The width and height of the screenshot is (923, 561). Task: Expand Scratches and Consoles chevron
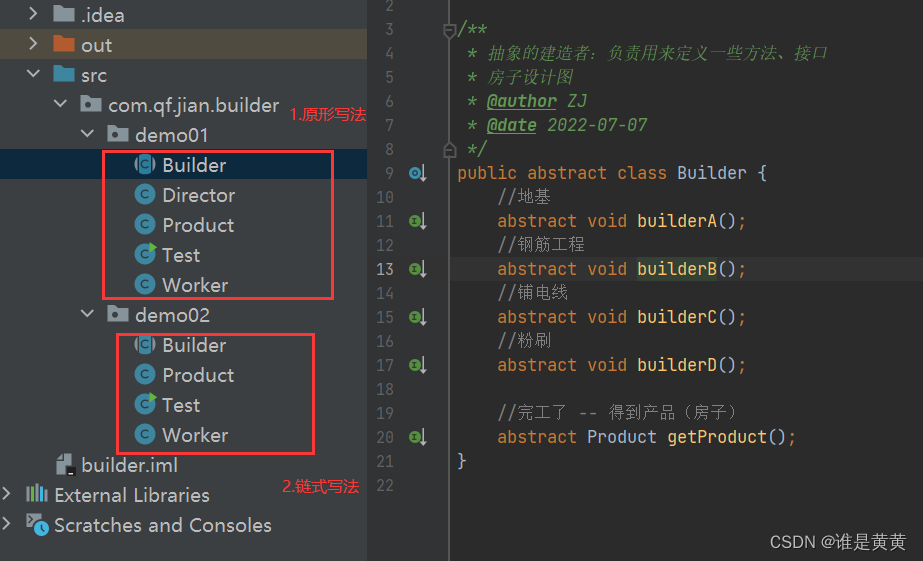pyautogui.click(x=6, y=524)
